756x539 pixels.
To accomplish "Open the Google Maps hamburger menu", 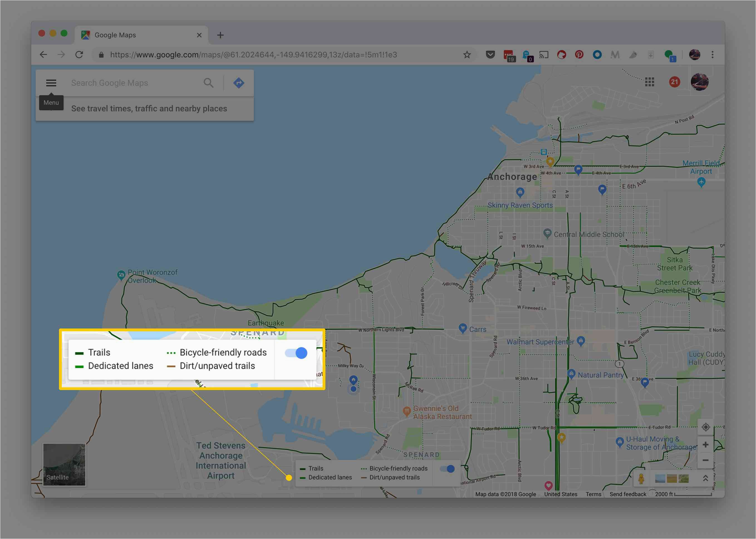I will [x=51, y=83].
